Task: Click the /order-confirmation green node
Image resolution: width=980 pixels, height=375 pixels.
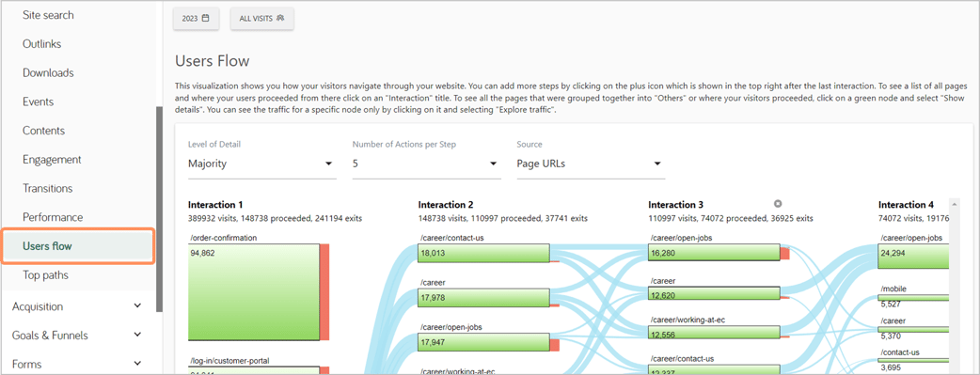Action: pyautogui.click(x=254, y=292)
